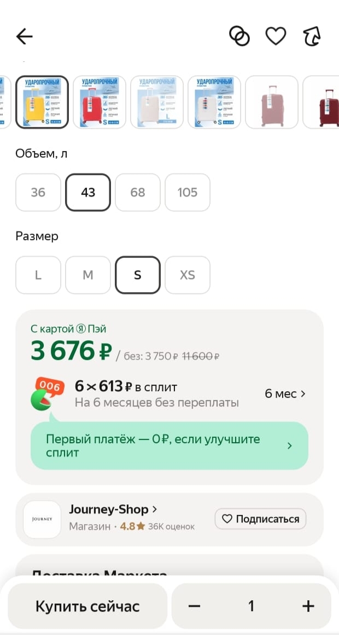The width and height of the screenshot is (339, 644).
Task: Choose size XS
Action: coord(188,275)
